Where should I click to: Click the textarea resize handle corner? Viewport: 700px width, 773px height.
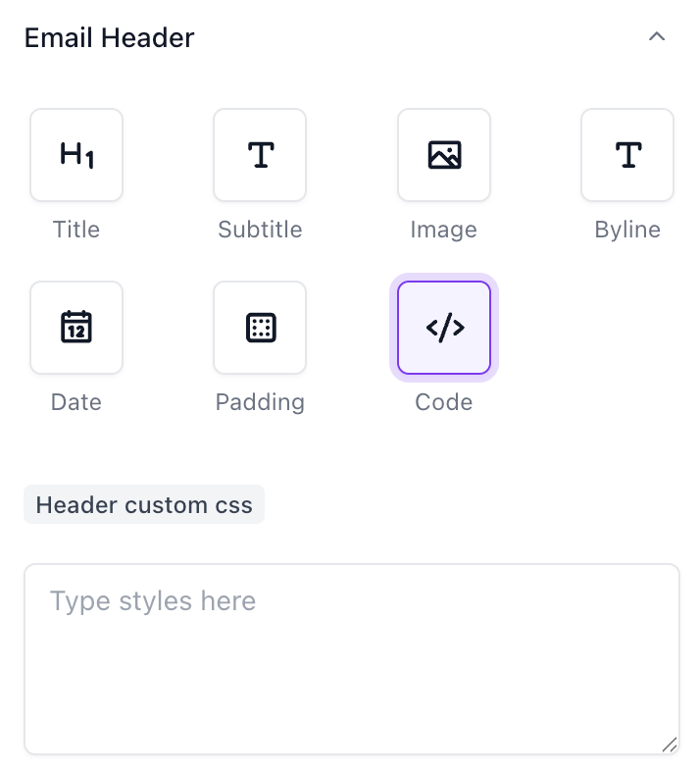pos(670,745)
